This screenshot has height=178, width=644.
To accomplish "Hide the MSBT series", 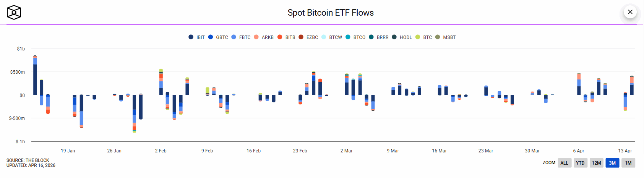I will pos(445,37).
